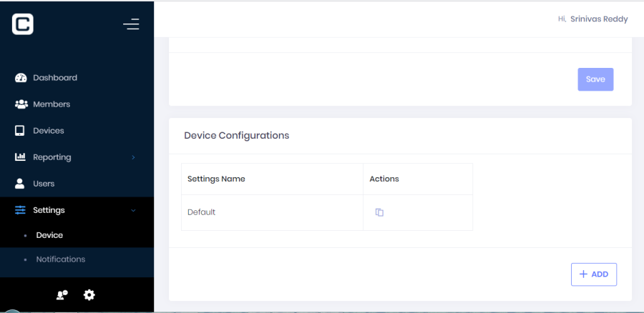Click the Reporting chart icon
The width and height of the screenshot is (644, 313).
tap(21, 157)
